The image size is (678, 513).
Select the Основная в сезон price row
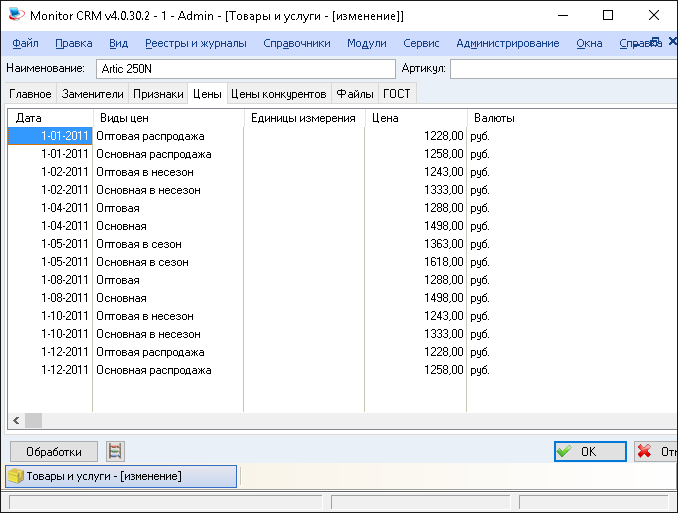(x=142, y=262)
